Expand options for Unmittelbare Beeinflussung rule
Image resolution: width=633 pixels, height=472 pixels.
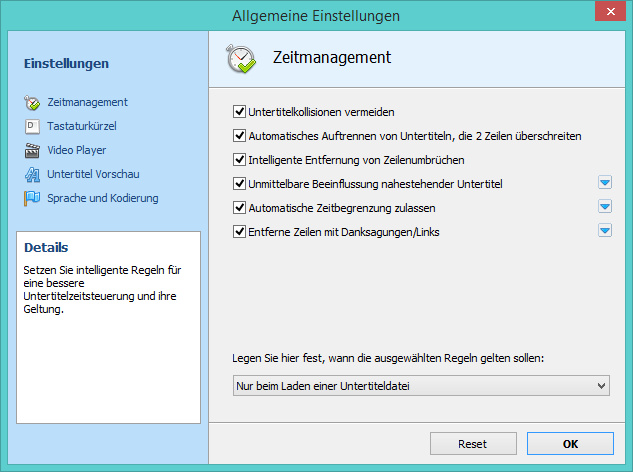(604, 182)
